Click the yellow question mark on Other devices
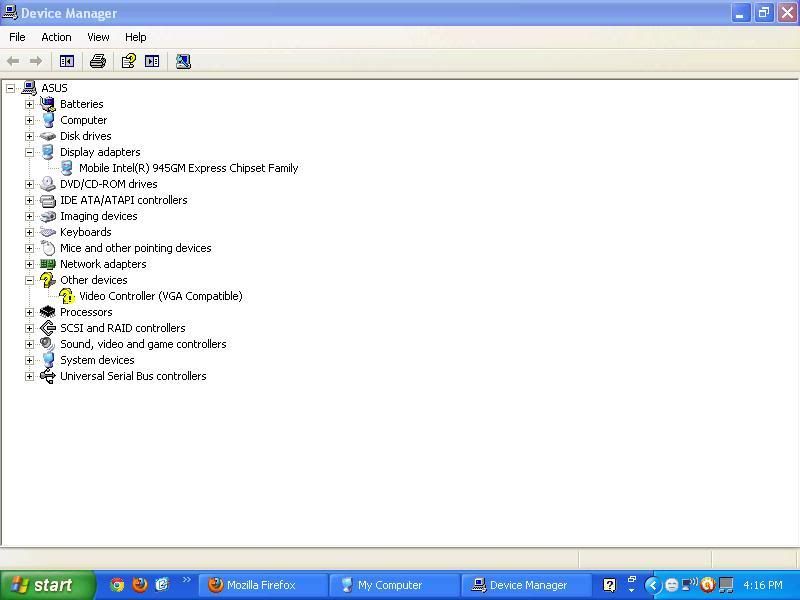Viewport: 800px width, 600px height. tap(47, 280)
